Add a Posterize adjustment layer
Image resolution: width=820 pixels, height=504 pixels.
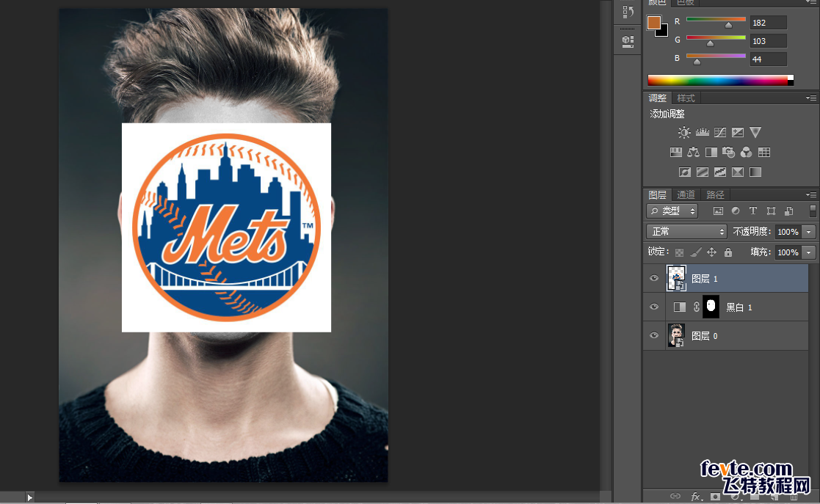coord(703,172)
